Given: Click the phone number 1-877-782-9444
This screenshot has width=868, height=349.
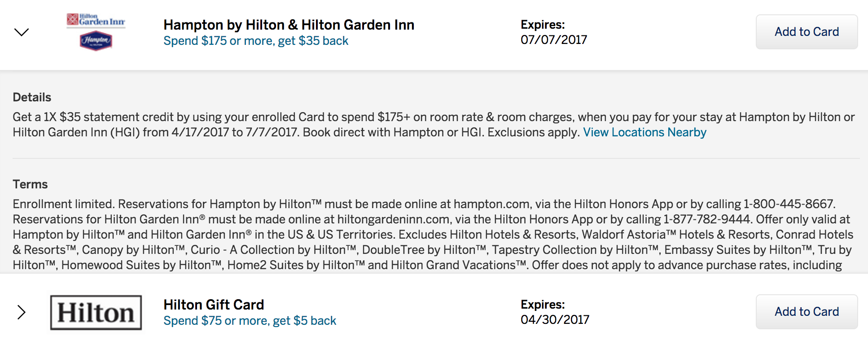Looking at the screenshot, I should coord(706,219).
